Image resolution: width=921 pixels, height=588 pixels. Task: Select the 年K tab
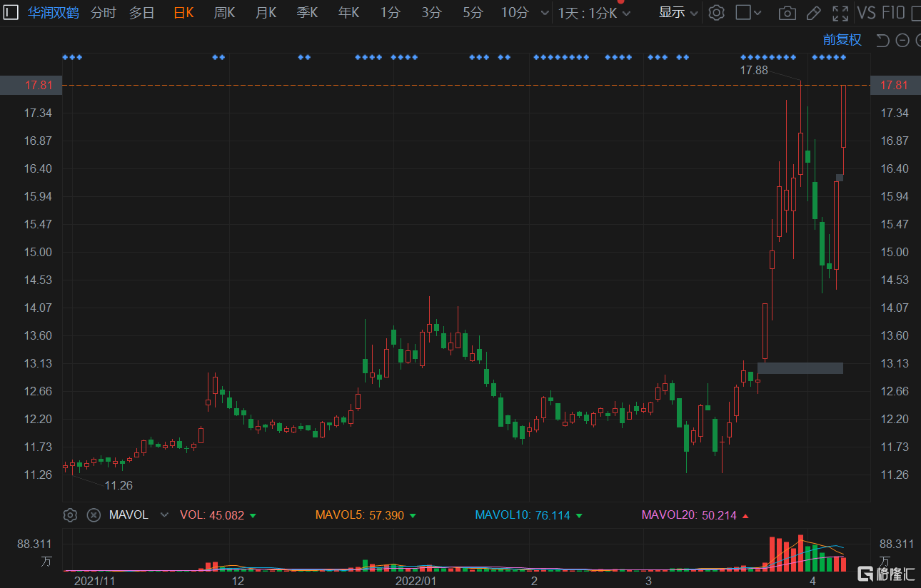349,13
